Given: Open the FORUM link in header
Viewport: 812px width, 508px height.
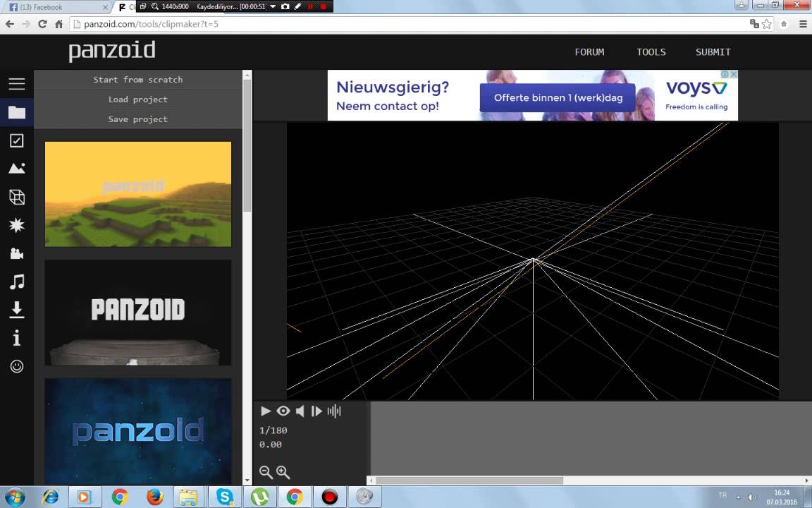Looking at the screenshot, I should (589, 52).
